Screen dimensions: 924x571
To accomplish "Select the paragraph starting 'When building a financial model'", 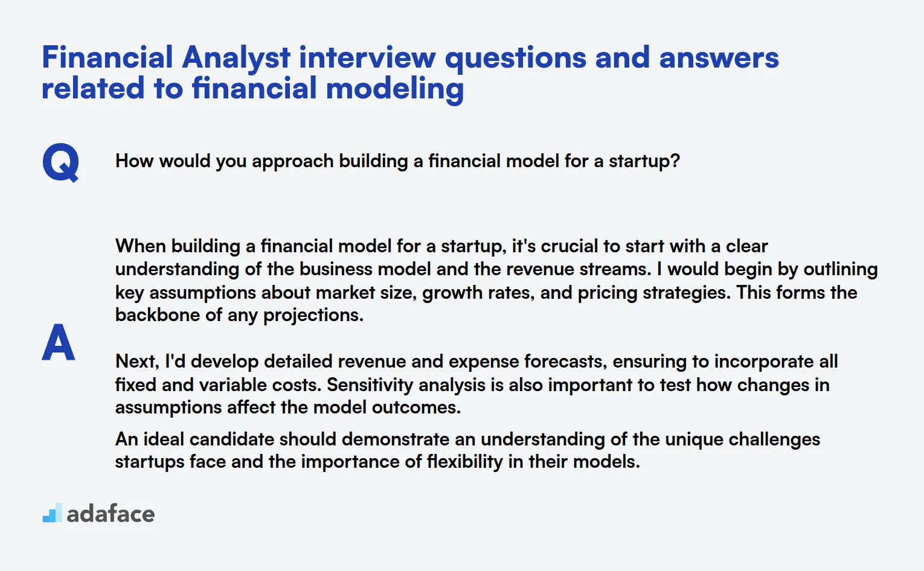I will click(x=496, y=281).
